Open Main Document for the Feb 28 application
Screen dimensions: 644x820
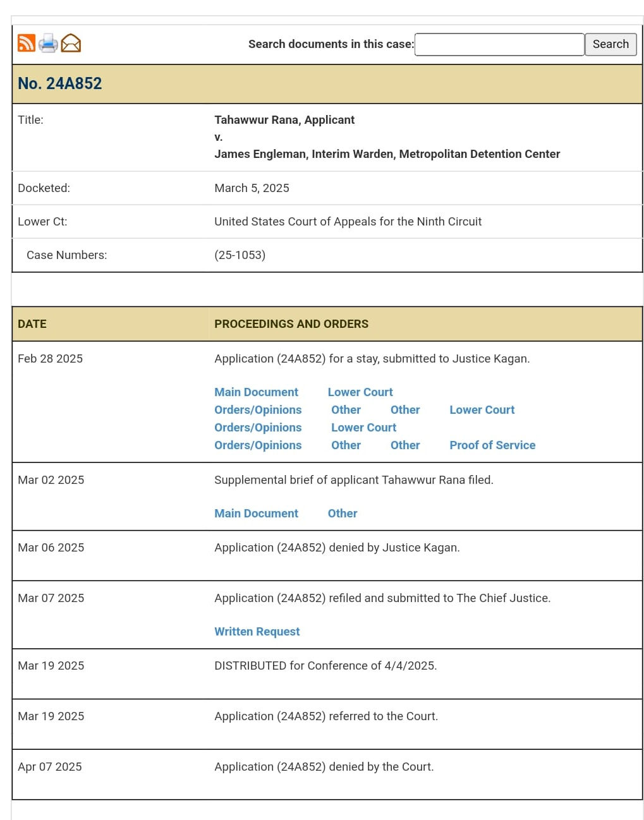pos(256,392)
